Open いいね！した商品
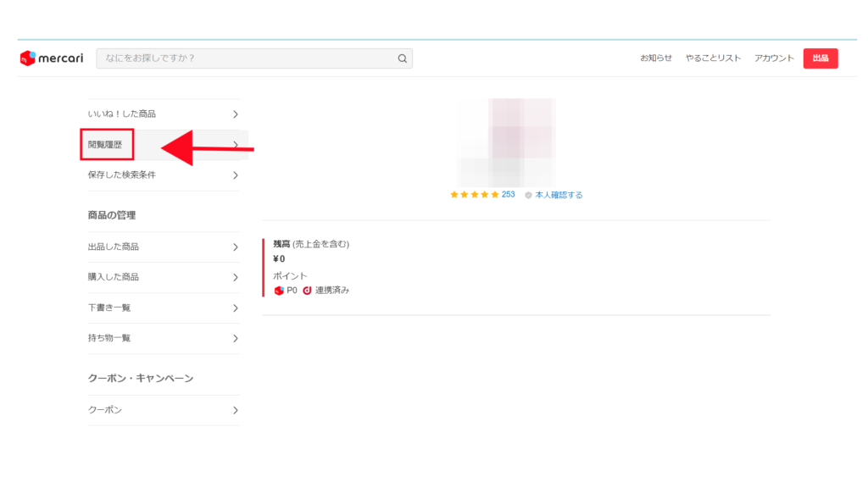868x488 pixels. 164,114
